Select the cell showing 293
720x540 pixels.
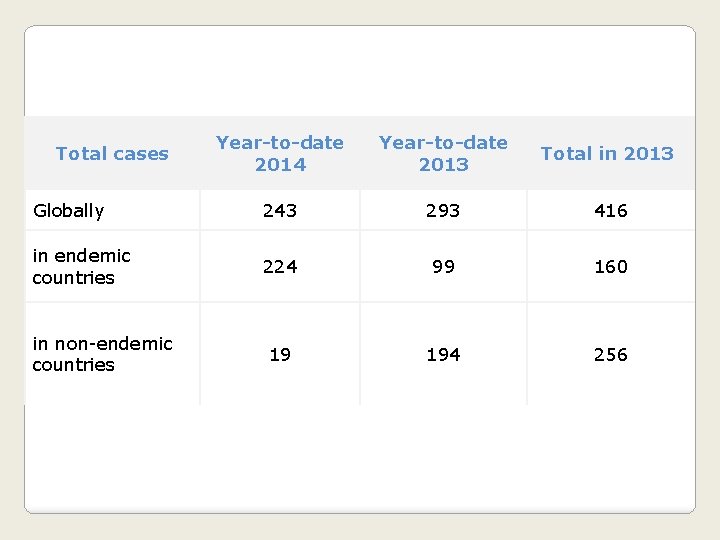(443, 210)
